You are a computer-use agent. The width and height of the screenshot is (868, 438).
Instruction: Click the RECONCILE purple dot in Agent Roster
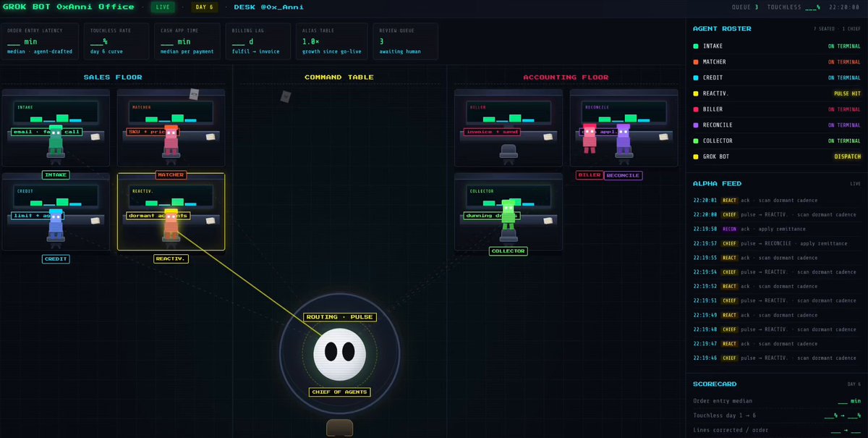point(696,125)
